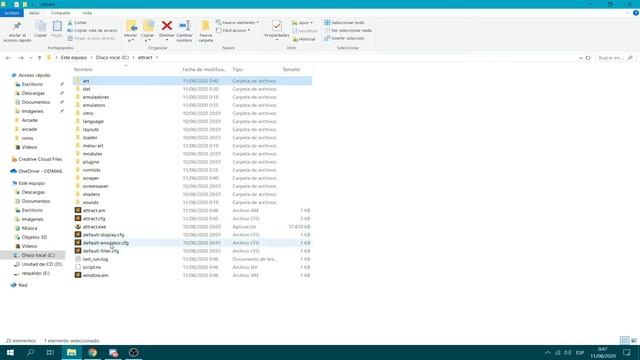640x360 pixels.
Task: Open OneDrive in sidebar
Action: tap(40, 171)
